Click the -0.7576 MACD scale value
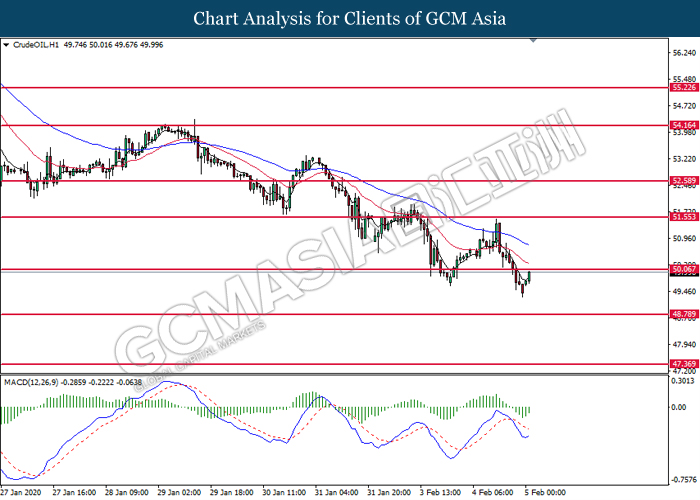Screen dimensions: 700x500 (683, 480)
